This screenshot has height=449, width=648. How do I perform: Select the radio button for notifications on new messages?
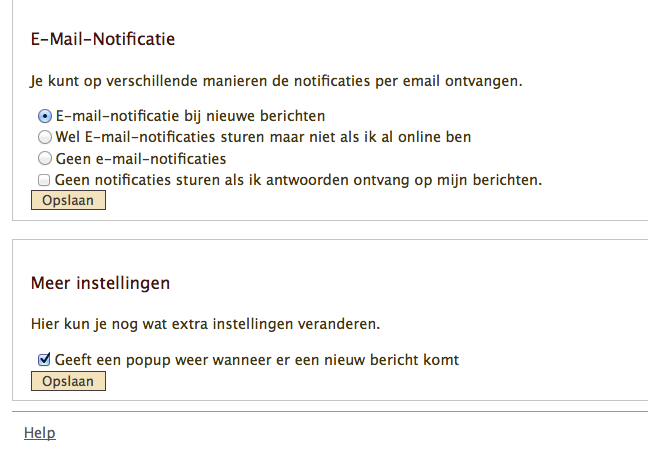coord(44,116)
